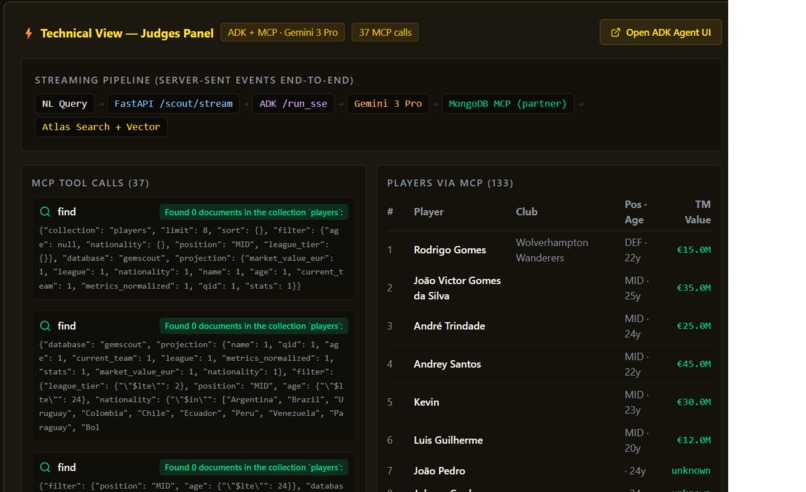Click the external link icon in Open ADK Agent UI
The height and width of the screenshot is (492, 806).
tap(615, 33)
